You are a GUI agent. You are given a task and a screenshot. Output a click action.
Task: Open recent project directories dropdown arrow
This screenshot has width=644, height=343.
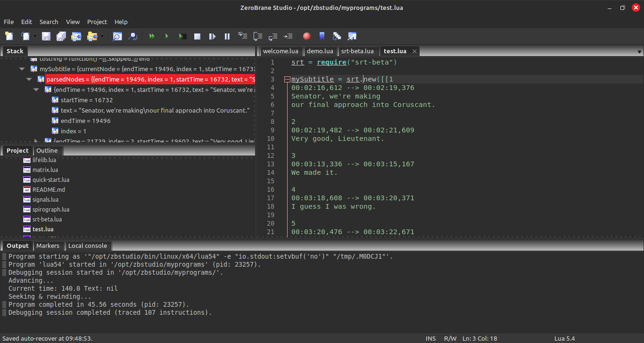point(101,36)
